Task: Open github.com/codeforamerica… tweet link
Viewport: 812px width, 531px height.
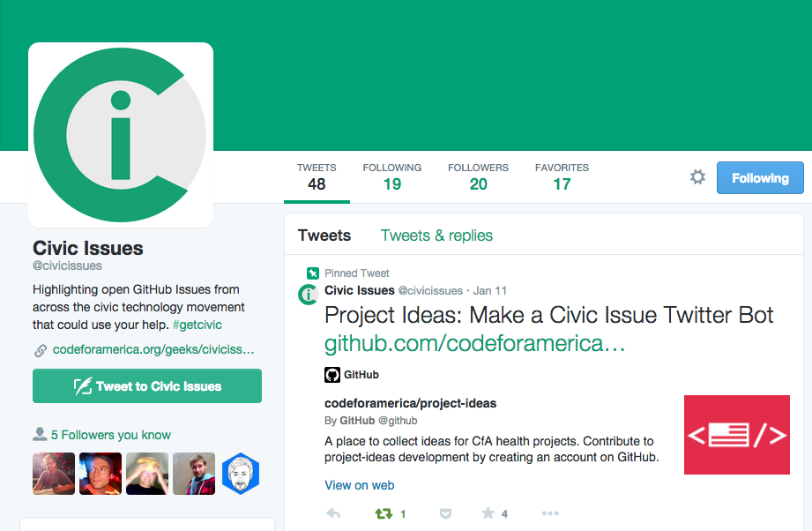Action: (475, 343)
